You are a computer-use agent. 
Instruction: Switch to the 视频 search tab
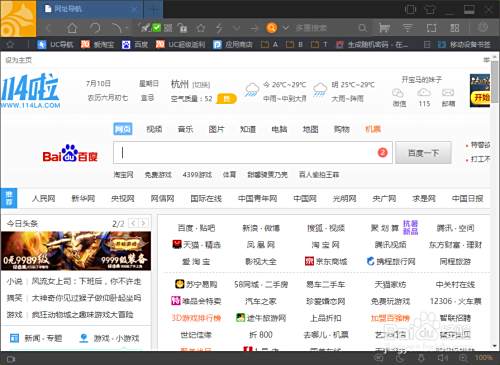tap(154, 129)
